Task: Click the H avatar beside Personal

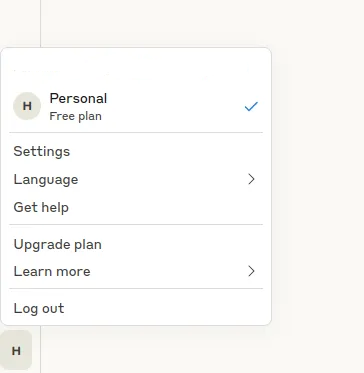Action: (x=27, y=106)
